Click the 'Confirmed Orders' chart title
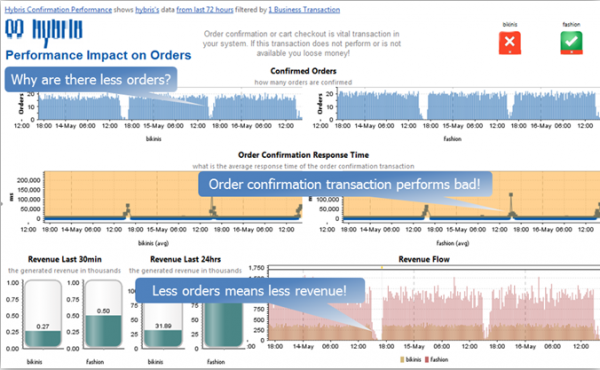Image resolution: width=600 pixels, height=370 pixels. tap(303, 71)
